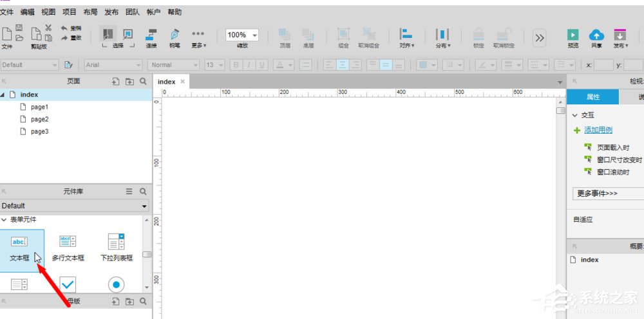Click add page icon in 页面 panel
The width and height of the screenshot is (644, 319).
point(116,82)
